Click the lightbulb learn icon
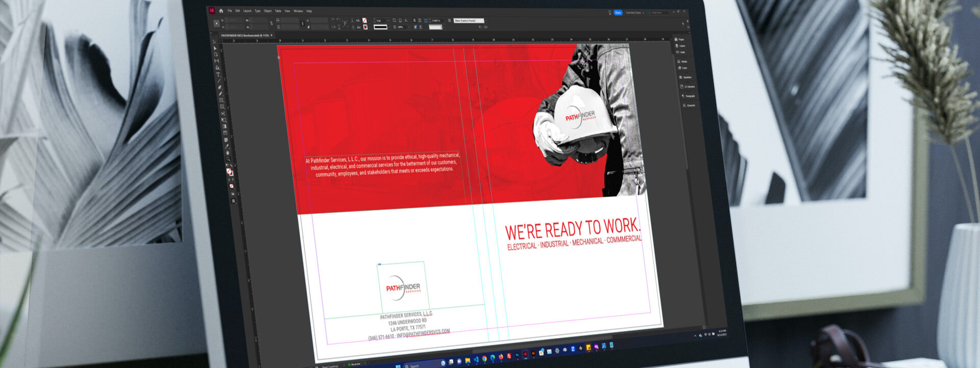The image size is (980, 368). [x=610, y=12]
